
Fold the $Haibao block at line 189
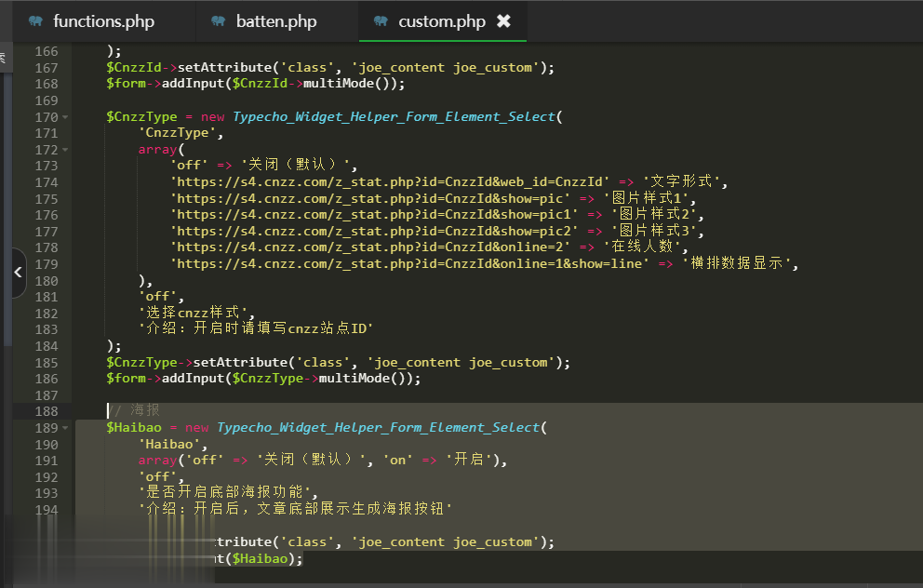[x=65, y=428]
